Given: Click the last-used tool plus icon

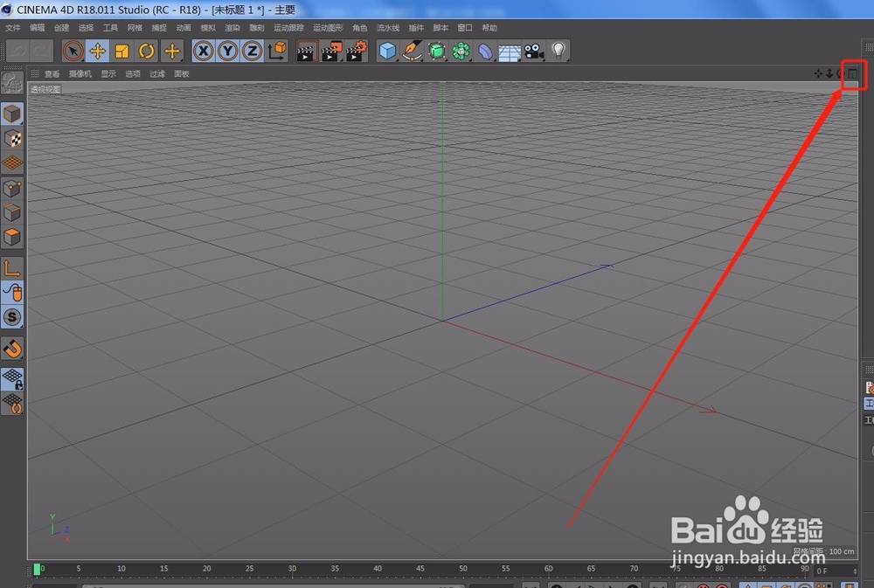Looking at the screenshot, I should tap(172, 52).
